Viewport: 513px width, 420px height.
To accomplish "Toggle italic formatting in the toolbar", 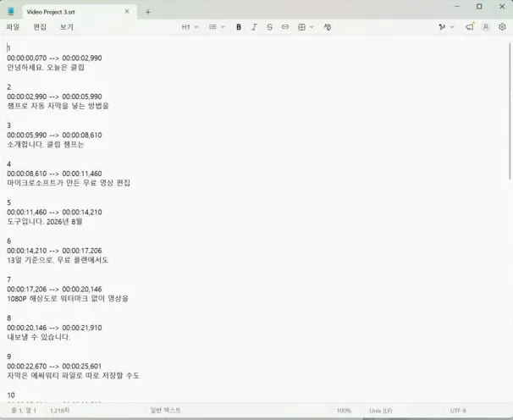I will pyautogui.click(x=254, y=27).
